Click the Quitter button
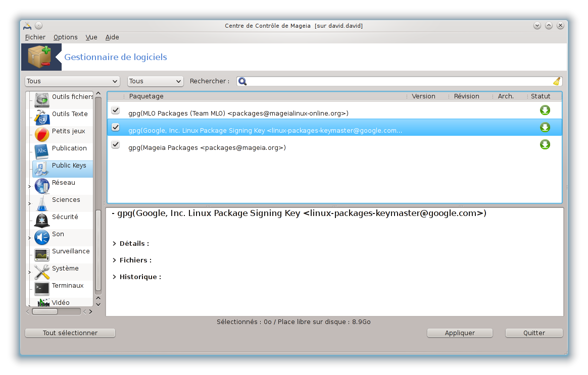Image resolution: width=588 pixels, height=375 pixels. click(x=534, y=333)
